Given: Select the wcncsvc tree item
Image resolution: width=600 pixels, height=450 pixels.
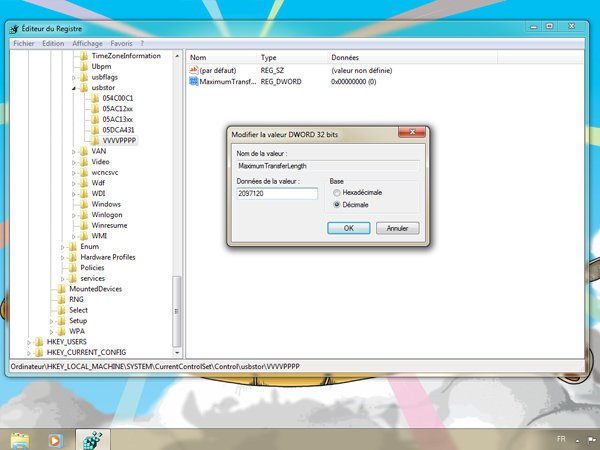Looking at the screenshot, I should tap(105, 173).
